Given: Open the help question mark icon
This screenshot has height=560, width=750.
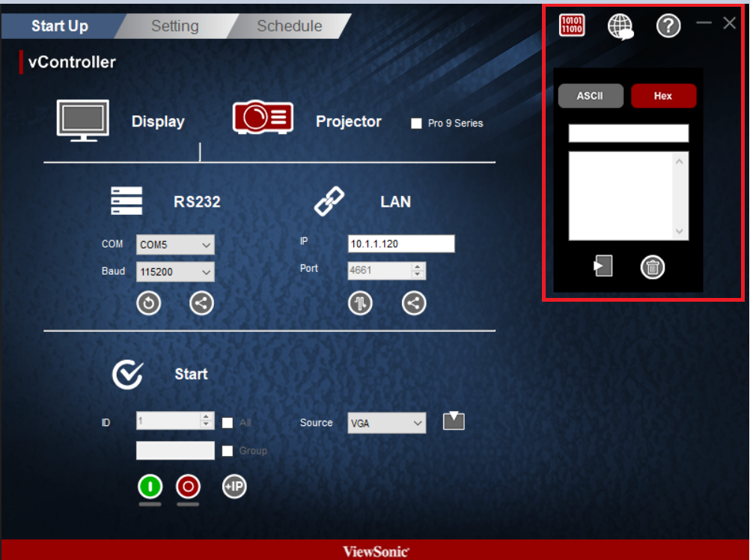Looking at the screenshot, I should (x=668, y=25).
